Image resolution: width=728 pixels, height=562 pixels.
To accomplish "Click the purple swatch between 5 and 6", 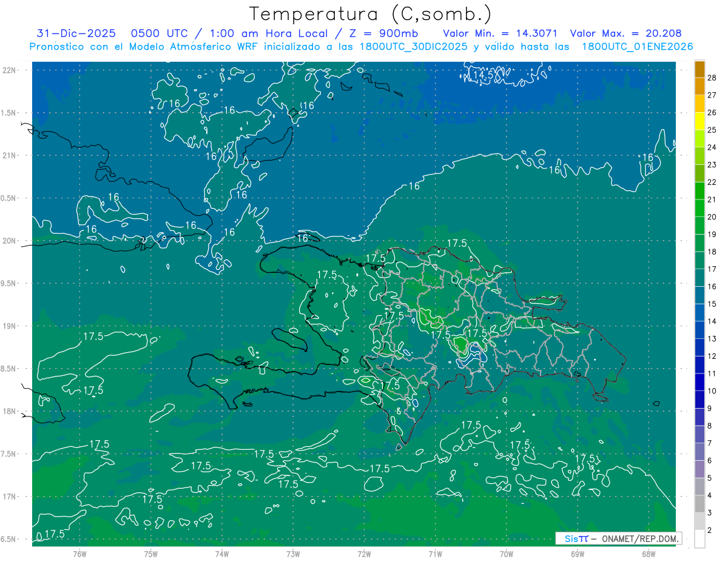I will 699,469.
